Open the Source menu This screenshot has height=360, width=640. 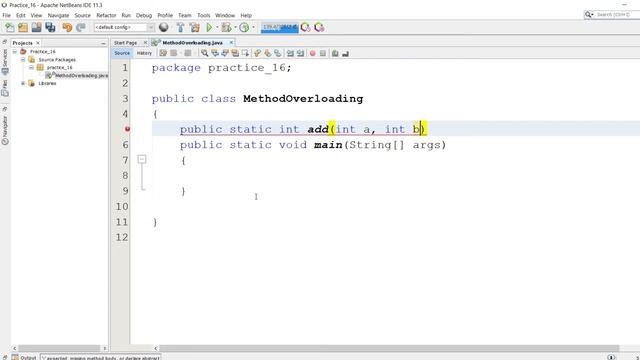pyautogui.click(x=82, y=15)
